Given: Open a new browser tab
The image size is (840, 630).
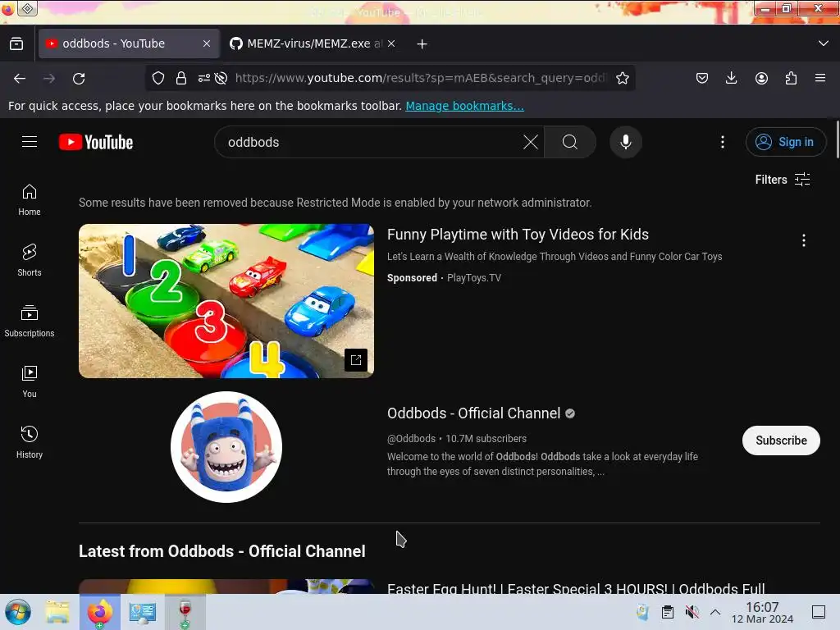Looking at the screenshot, I should pyautogui.click(x=422, y=44).
